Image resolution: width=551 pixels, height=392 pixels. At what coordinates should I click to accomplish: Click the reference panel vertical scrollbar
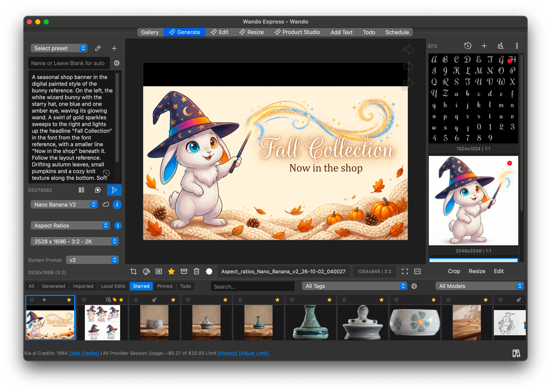521,133
